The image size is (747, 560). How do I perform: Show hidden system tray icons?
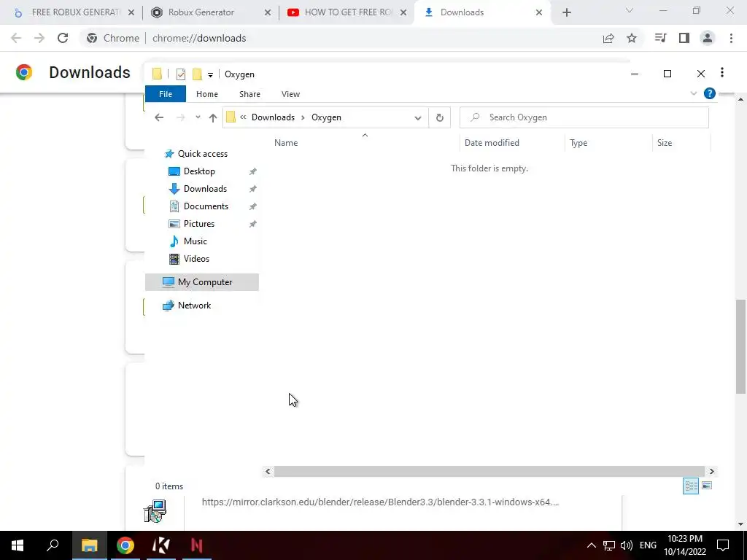(x=591, y=545)
